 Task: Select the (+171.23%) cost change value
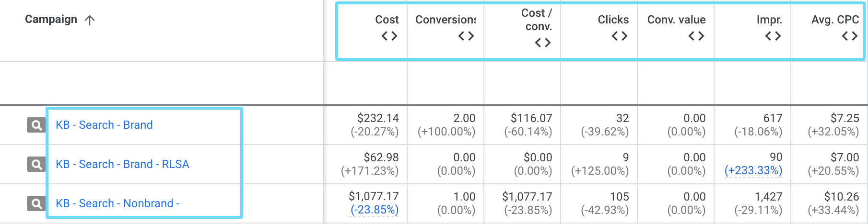[x=370, y=171]
